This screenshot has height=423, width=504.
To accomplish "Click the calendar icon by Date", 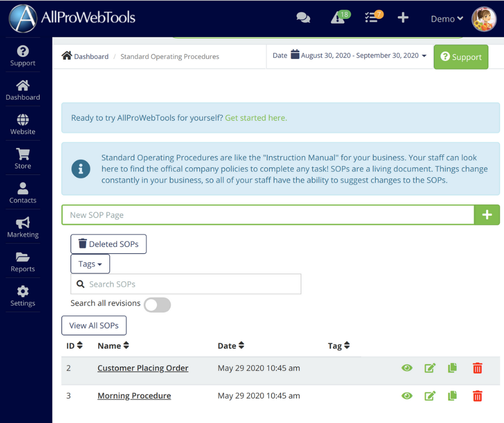I will point(295,54).
